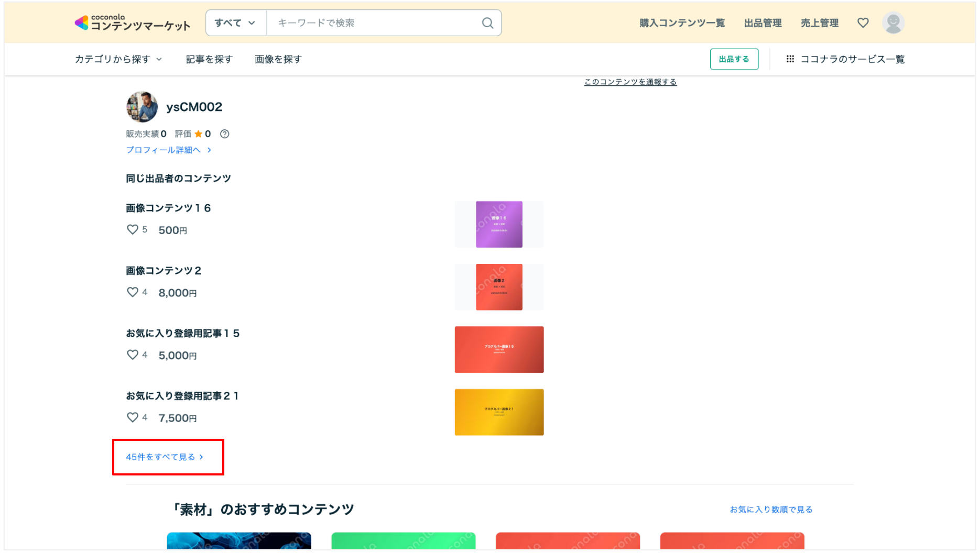The image size is (980, 554).
Task: Click このコンテンツを通報する link
Action: pos(630,82)
